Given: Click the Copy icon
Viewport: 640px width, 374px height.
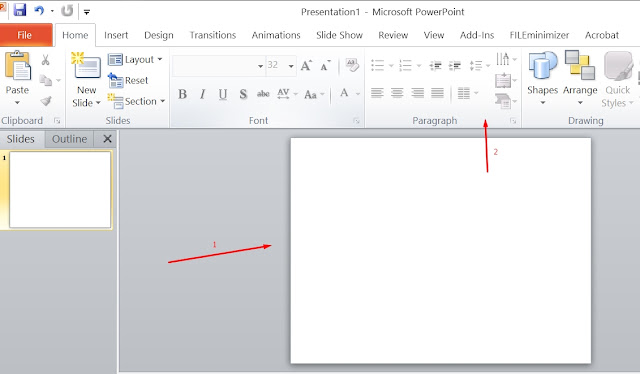Looking at the screenshot, I should 46,80.
